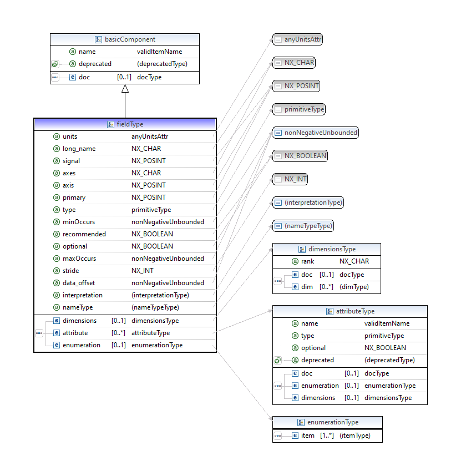Click the attribute icon beside "units"
Screen dimensions: 461x476
coord(57,136)
